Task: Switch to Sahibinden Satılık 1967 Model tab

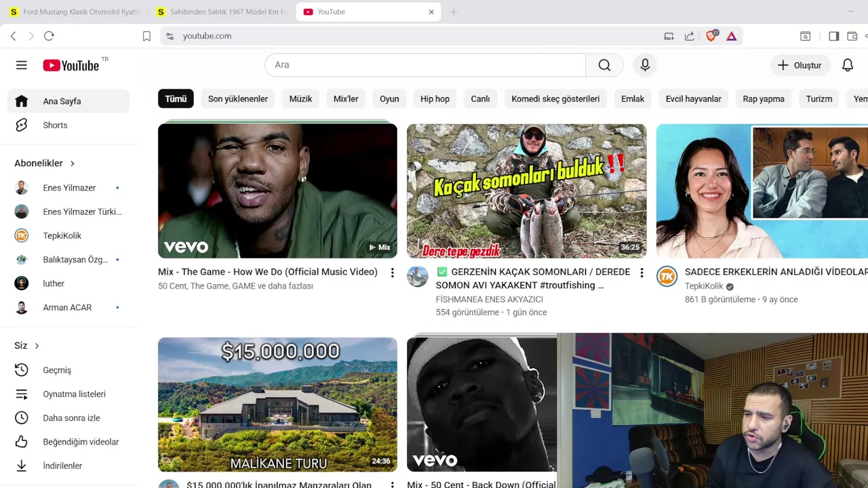Action: pyautogui.click(x=222, y=12)
